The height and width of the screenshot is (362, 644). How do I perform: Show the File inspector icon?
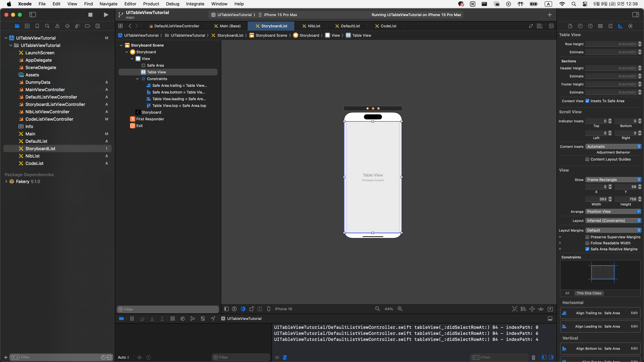570,26
